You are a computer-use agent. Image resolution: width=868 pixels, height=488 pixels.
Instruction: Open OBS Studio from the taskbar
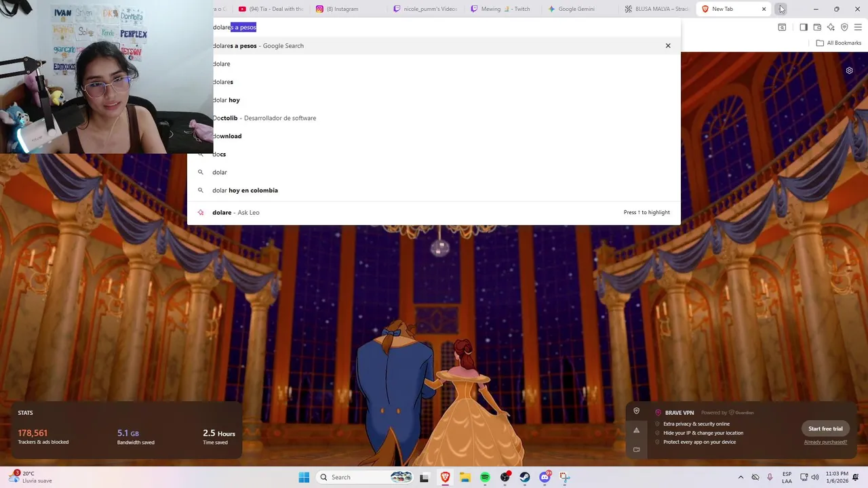click(x=505, y=477)
